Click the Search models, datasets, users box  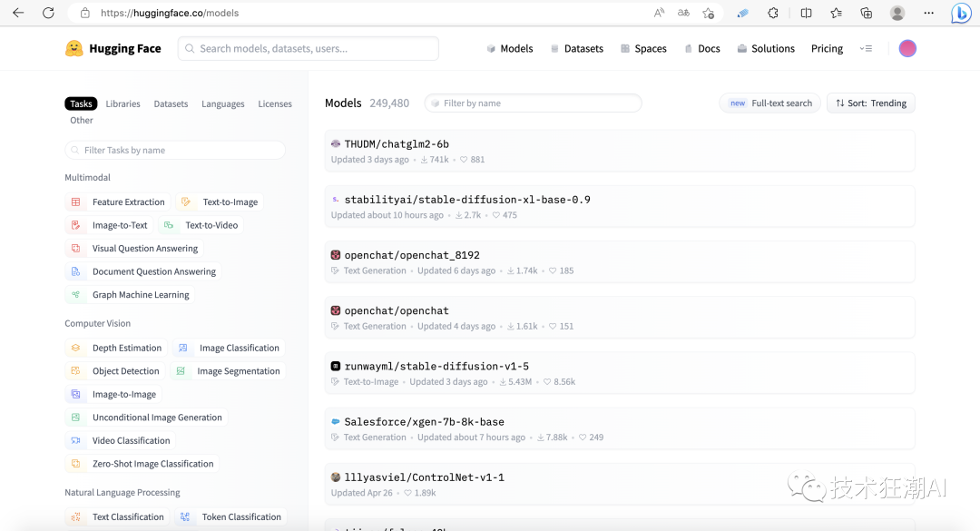[309, 49]
